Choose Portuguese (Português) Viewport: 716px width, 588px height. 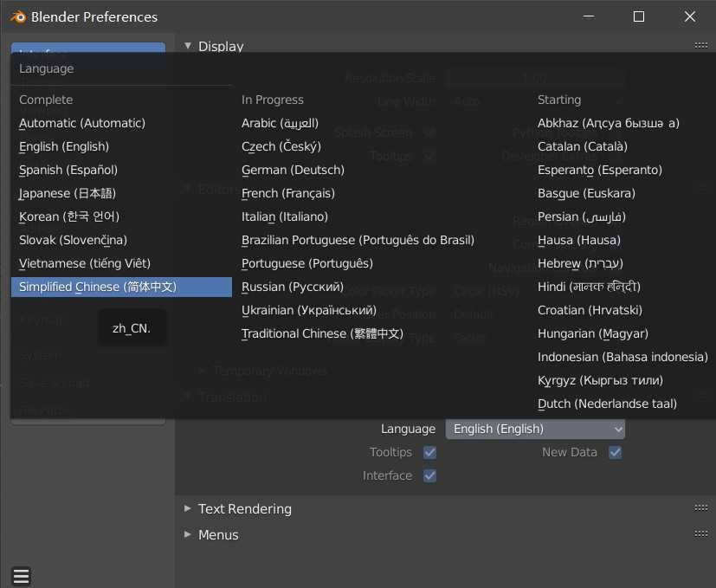click(306, 263)
